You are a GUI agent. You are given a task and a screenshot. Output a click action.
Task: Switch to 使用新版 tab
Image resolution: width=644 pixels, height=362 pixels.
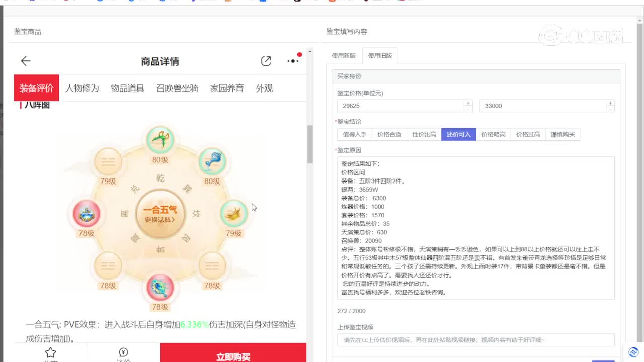point(344,56)
